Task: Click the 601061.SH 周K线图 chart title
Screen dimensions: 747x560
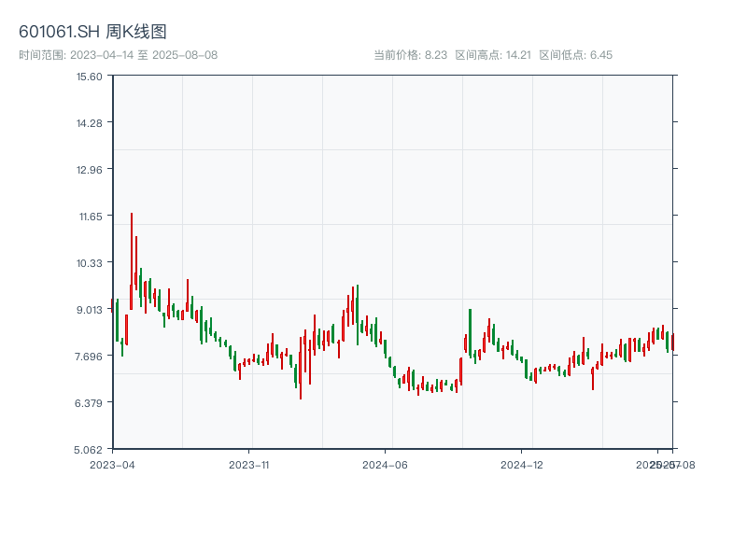Action: [x=92, y=32]
